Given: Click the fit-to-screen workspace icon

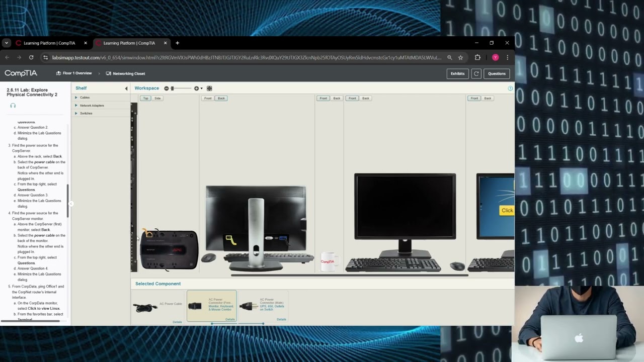Looking at the screenshot, I should pos(209,88).
